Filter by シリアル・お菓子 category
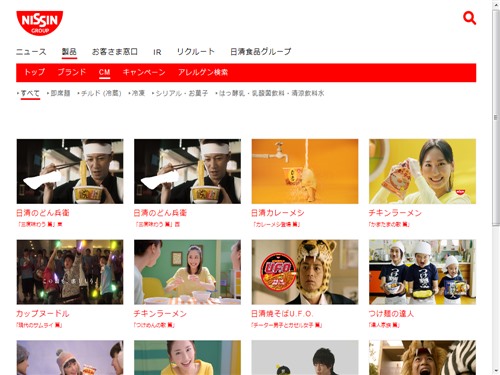This screenshot has width=500, height=375. (x=182, y=93)
